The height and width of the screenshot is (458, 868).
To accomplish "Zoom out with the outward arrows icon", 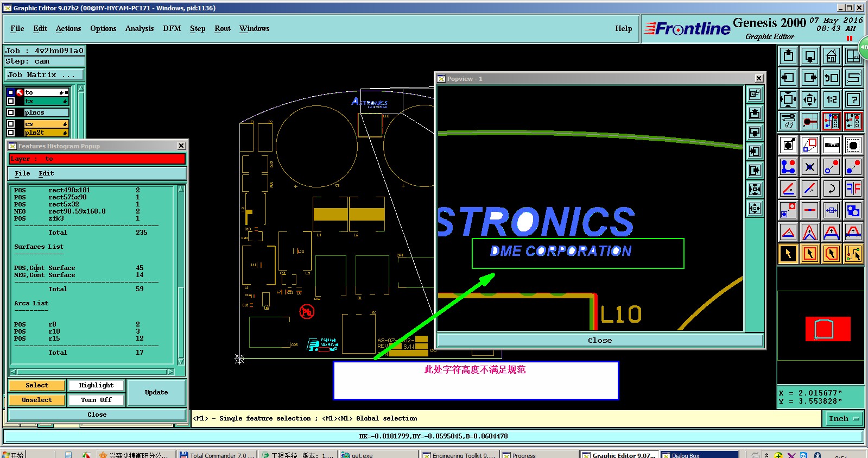I will (x=810, y=99).
